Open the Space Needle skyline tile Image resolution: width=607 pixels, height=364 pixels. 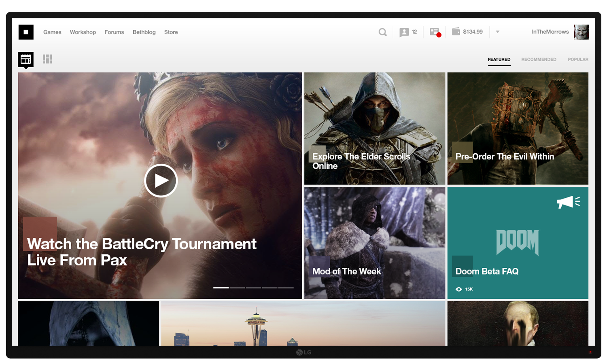[303, 324]
